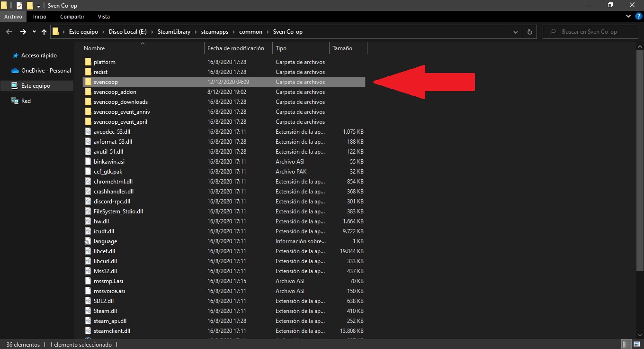Viewport: 644px width, 349px height.
Task: Switch to details view in the status bar
Action: (626, 345)
